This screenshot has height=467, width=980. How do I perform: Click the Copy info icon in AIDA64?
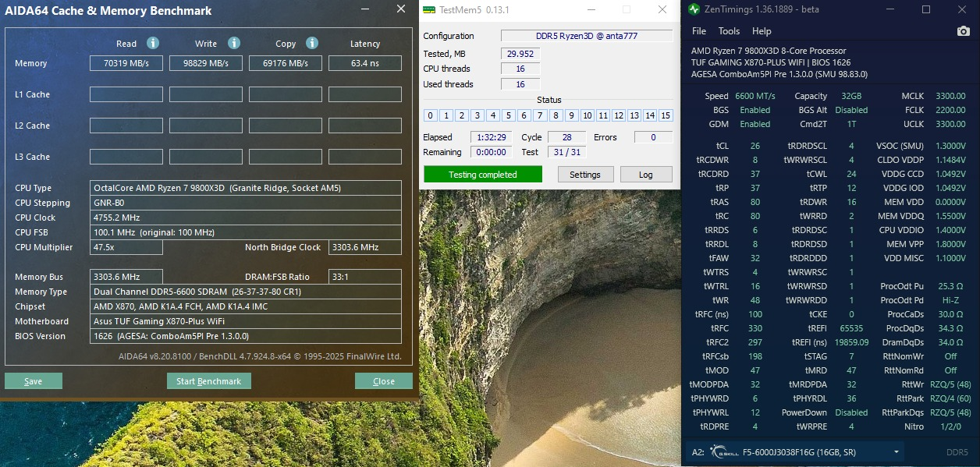tap(312, 43)
